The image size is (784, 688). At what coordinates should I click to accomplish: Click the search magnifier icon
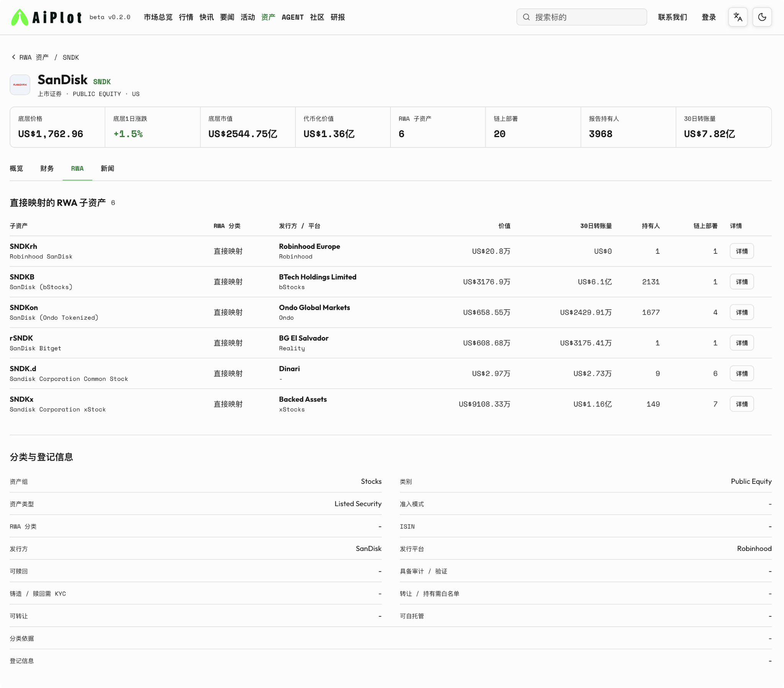click(x=526, y=17)
